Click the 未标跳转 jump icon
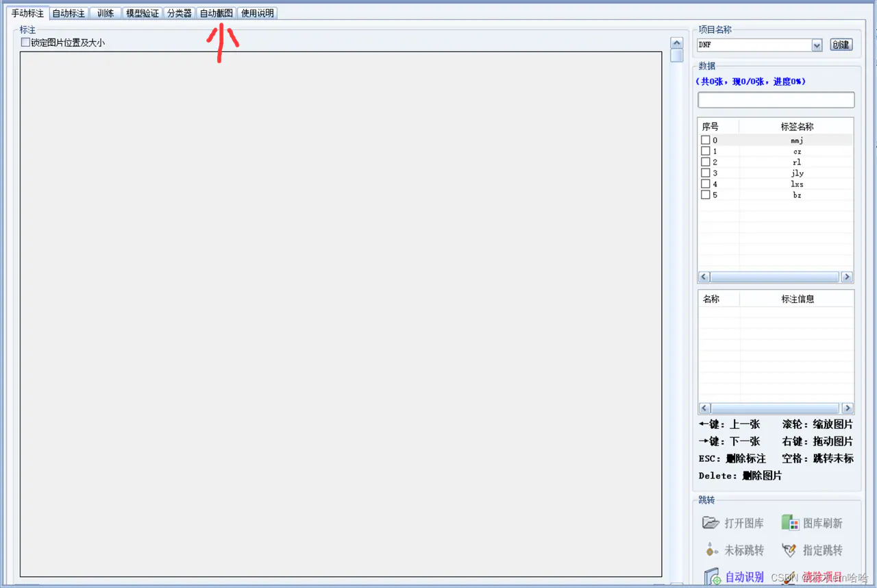 tap(711, 550)
